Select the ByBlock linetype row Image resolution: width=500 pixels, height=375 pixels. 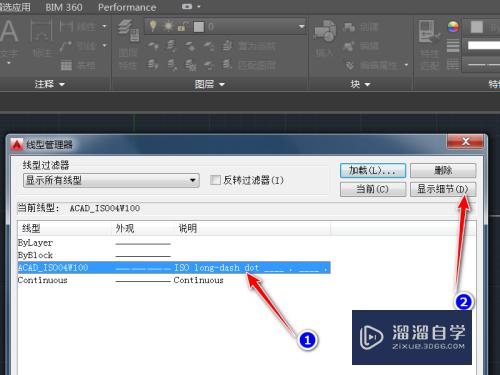[174, 255]
